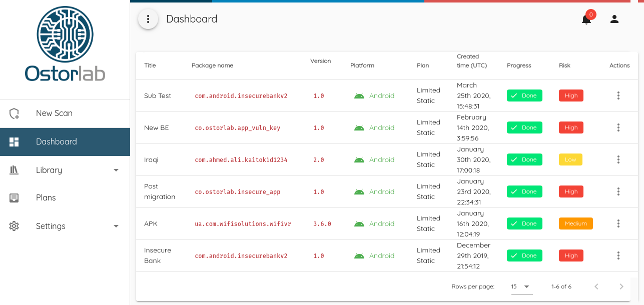Image resolution: width=644 pixels, height=305 pixels.
Task: Click the Risk column header
Action: [564, 65]
